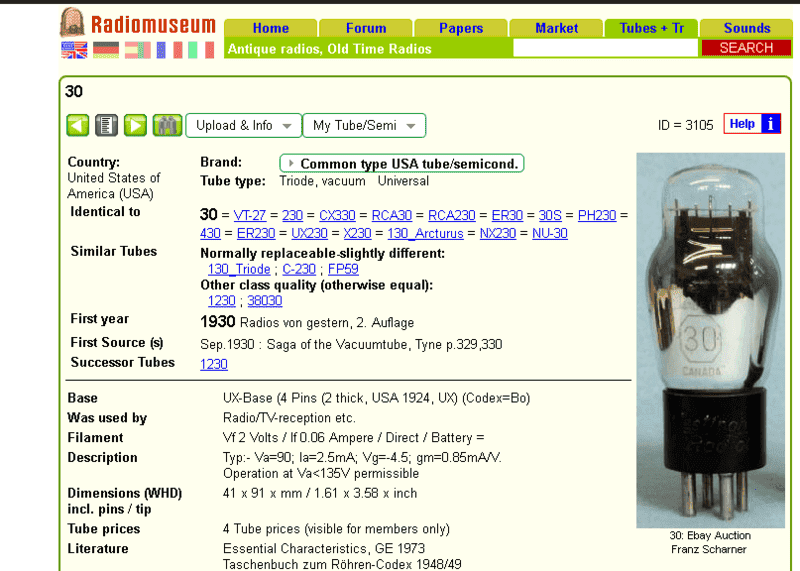Open the C-230 similar tube link
The image size is (800, 571).
click(x=299, y=269)
